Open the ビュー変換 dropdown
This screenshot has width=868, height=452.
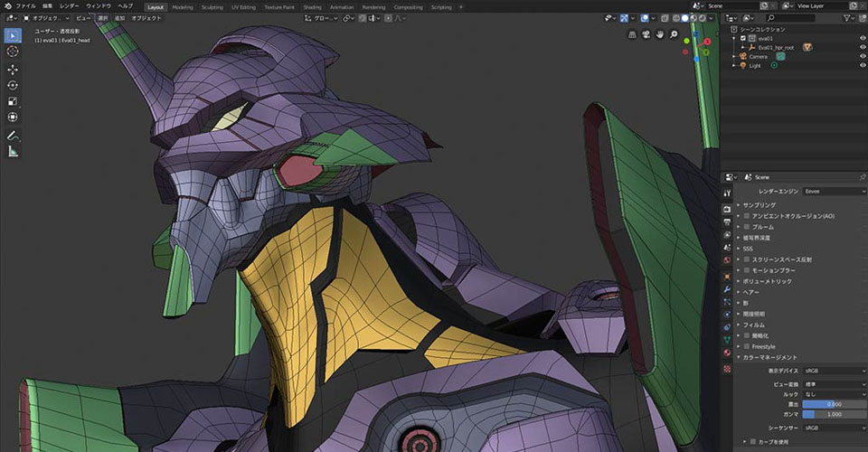pyautogui.click(x=835, y=384)
